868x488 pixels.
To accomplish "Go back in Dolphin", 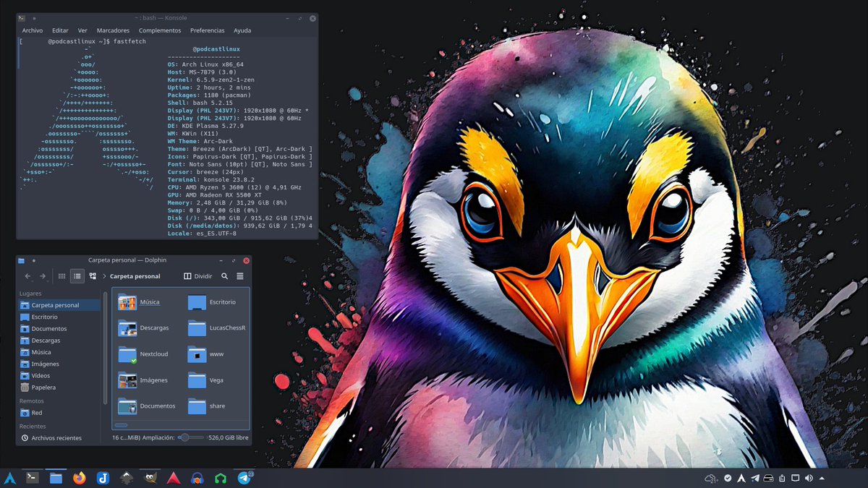I will click(28, 276).
